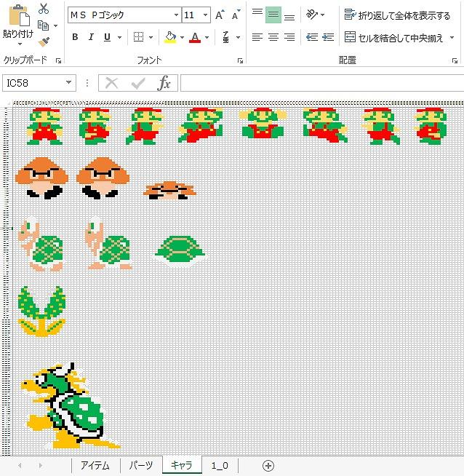Click the Cut scissors icon
Image resolution: width=464 pixels, height=476 pixels.
coord(44,9)
